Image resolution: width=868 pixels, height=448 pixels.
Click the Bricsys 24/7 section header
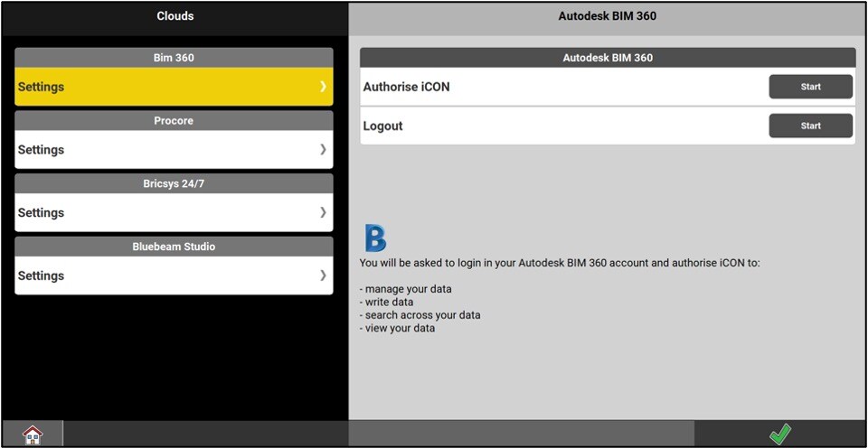tap(174, 183)
